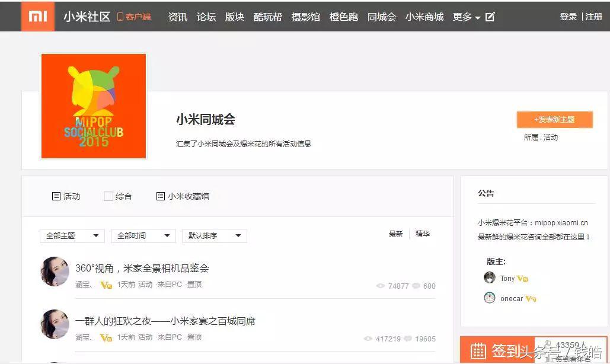Screen dimensions: 610x364
Task: Open 论坛 in the top navigation
Action: [206, 17]
